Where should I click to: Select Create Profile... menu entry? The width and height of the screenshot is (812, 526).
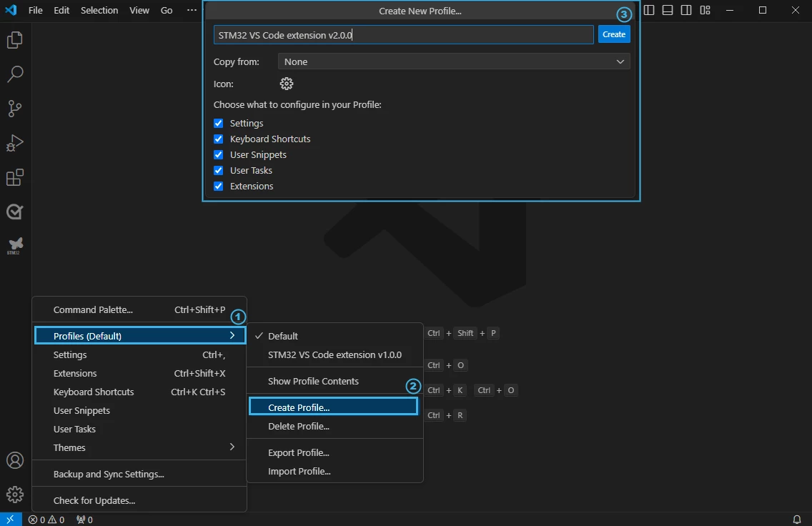click(x=333, y=407)
